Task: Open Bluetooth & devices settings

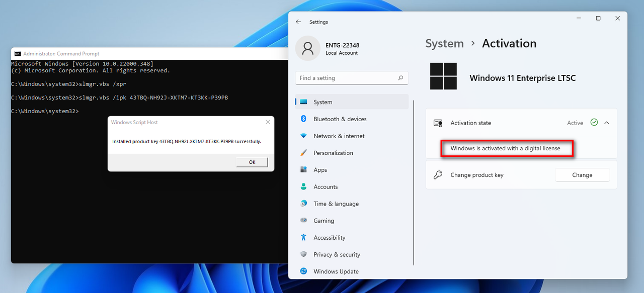Action: (x=352, y=119)
